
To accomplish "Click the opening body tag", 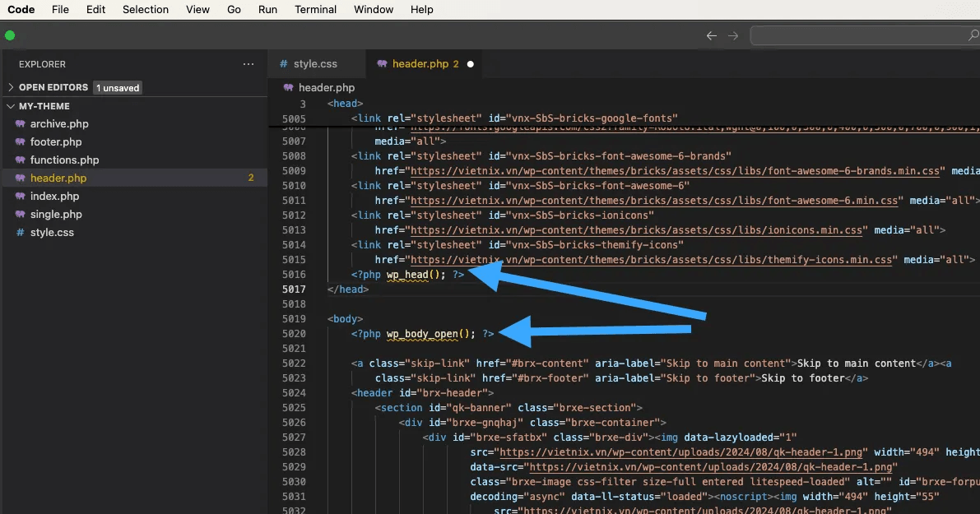I will tap(345, 319).
